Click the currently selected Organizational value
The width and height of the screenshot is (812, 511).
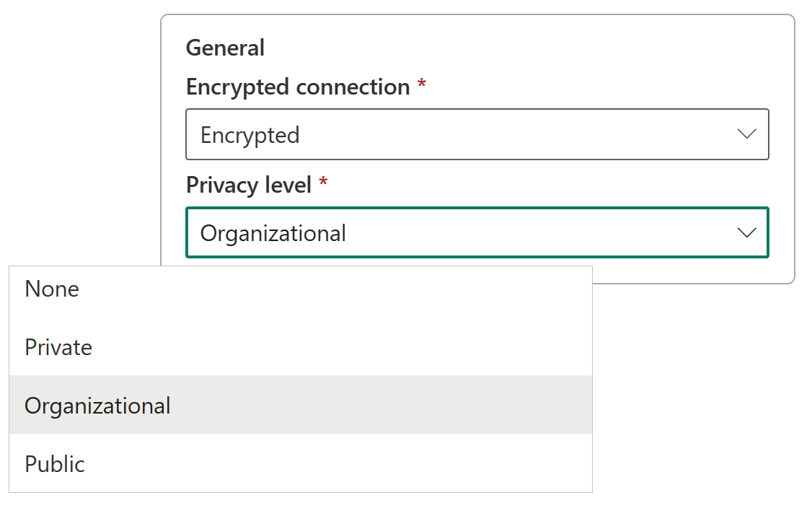pyautogui.click(x=274, y=232)
